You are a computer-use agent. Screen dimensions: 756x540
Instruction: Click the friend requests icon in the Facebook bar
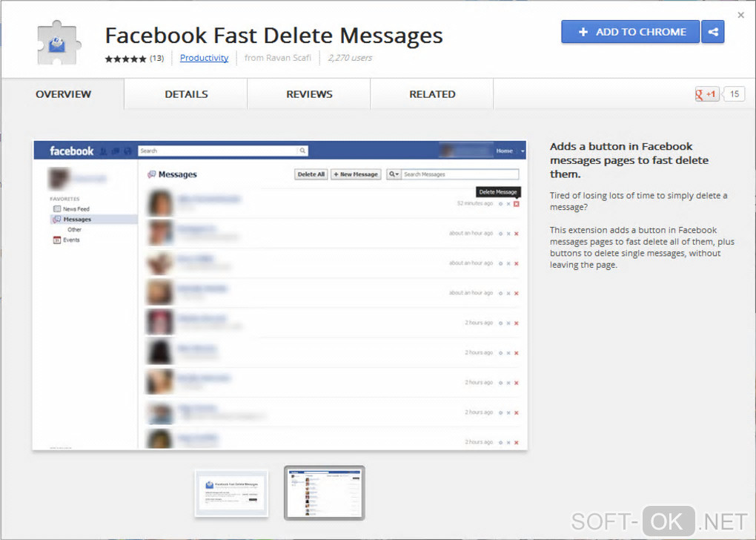point(103,151)
